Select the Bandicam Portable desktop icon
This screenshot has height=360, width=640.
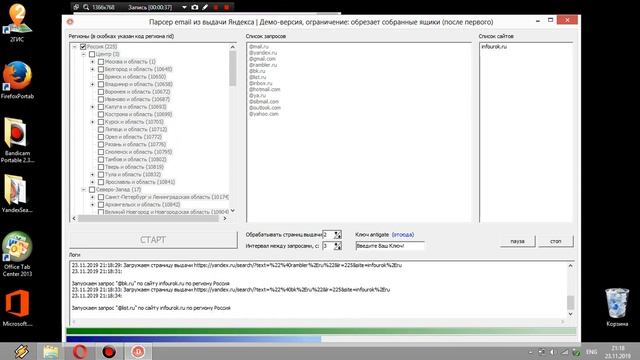tap(17, 140)
